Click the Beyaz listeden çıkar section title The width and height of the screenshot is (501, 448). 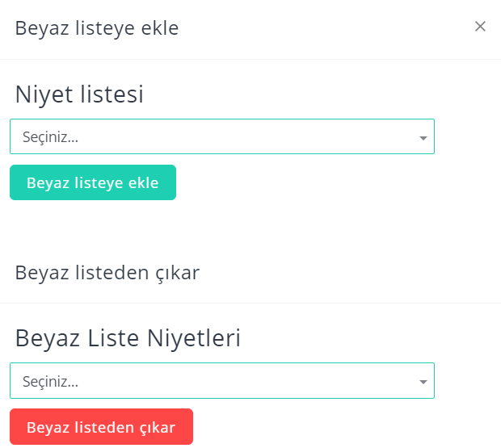[x=107, y=273]
